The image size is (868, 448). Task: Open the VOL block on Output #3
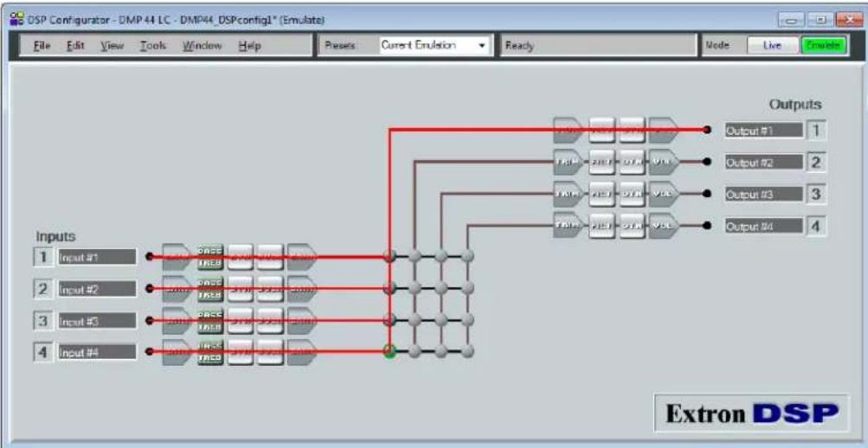coord(664,194)
